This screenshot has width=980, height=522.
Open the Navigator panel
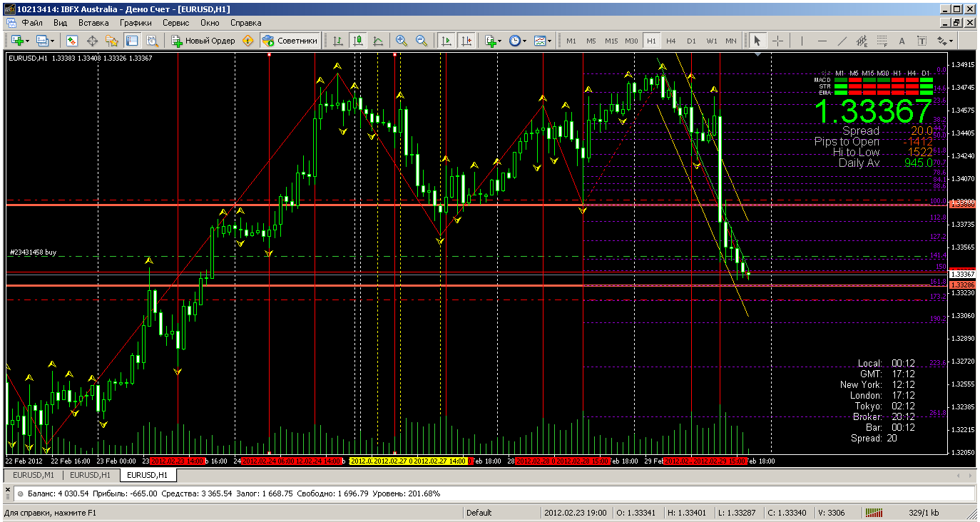(x=112, y=41)
